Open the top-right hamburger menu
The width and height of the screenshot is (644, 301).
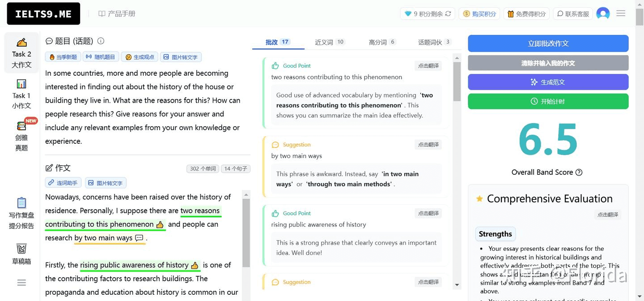point(621,13)
